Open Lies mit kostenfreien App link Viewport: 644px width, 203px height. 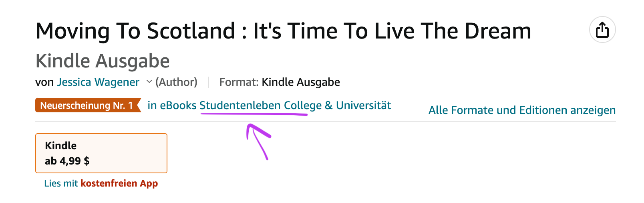pos(101,183)
